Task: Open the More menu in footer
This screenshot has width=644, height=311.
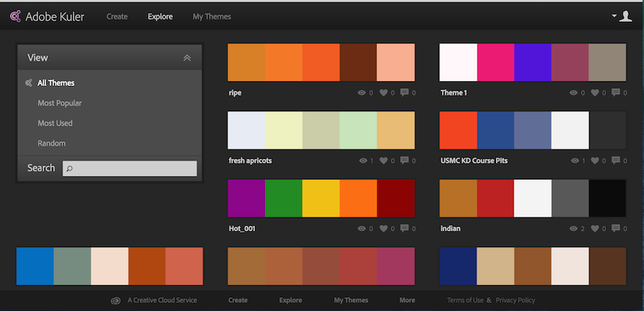Action: click(x=407, y=300)
